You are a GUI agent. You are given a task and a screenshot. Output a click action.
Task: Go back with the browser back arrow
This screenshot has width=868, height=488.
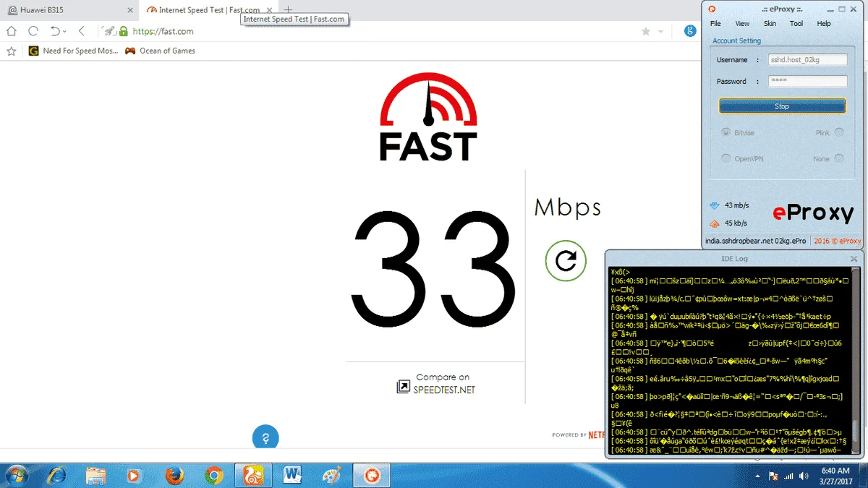(x=82, y=31)
